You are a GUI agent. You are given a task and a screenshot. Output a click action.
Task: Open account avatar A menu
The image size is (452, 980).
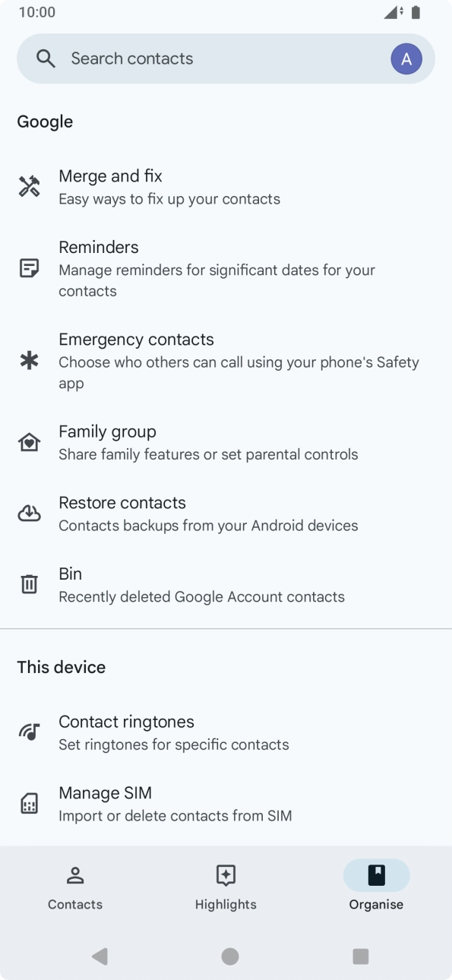(406, 58)
